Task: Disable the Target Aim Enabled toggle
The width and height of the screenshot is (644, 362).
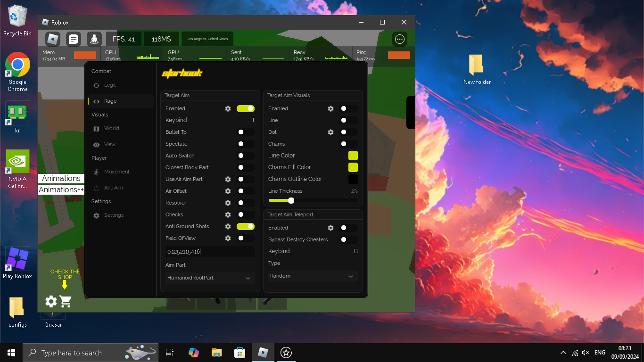Action: 246,108
